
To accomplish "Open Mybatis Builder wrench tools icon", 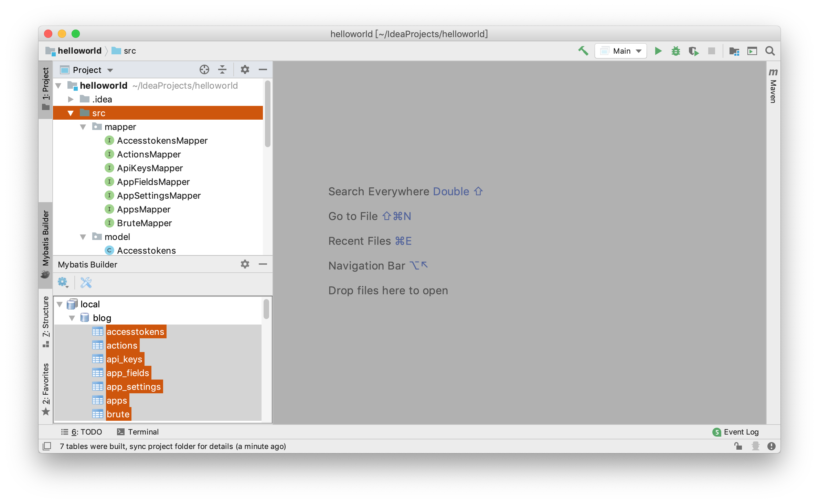I will point(86,283).
